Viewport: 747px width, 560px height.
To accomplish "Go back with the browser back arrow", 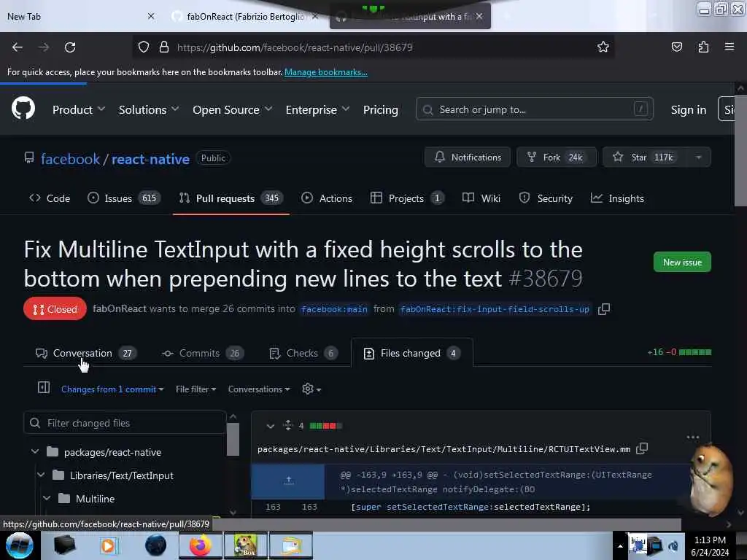I will [x=18, y=47].
